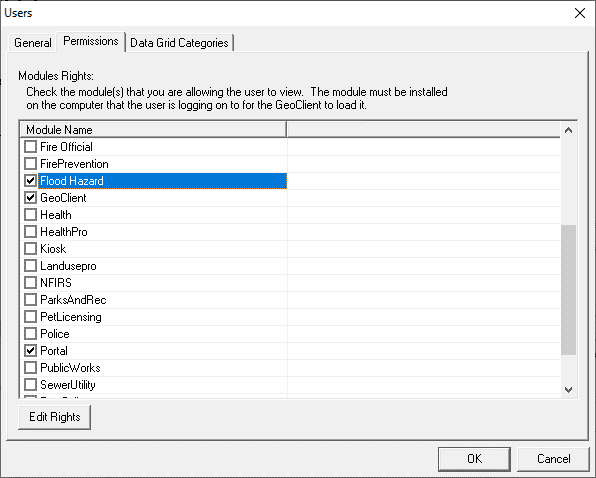Click the Edit Rights button
This screenshot has width=596, height=478.
54,417
